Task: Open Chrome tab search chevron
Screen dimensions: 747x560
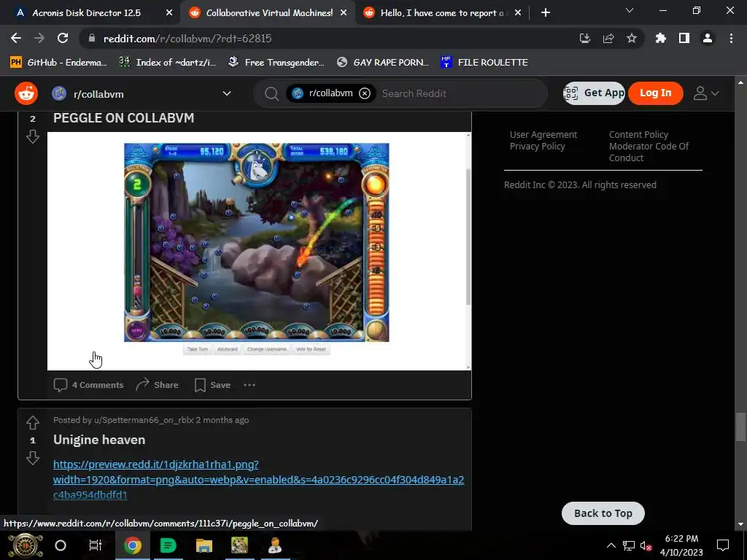Action: 630,10
